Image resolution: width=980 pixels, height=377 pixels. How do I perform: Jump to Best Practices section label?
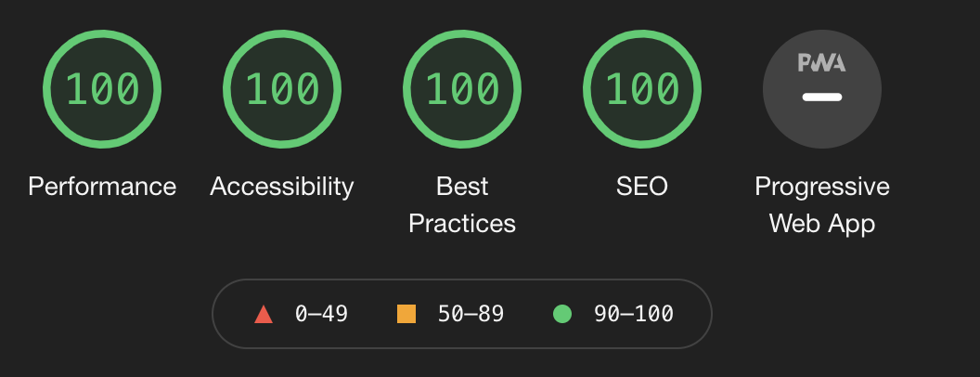[x=462, y=204]
